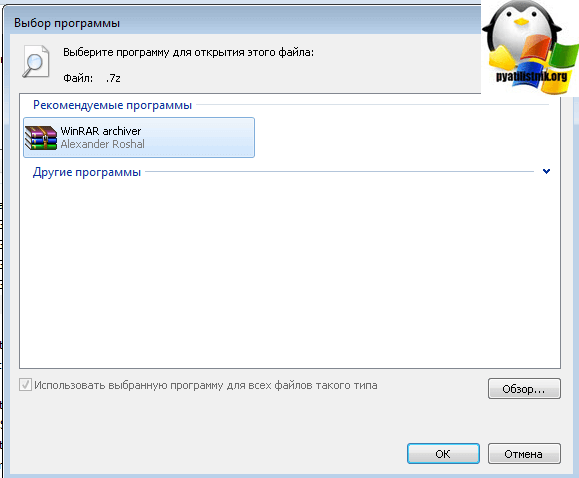
Task: Click the magnifier file icon
Action: click(36, 61)
